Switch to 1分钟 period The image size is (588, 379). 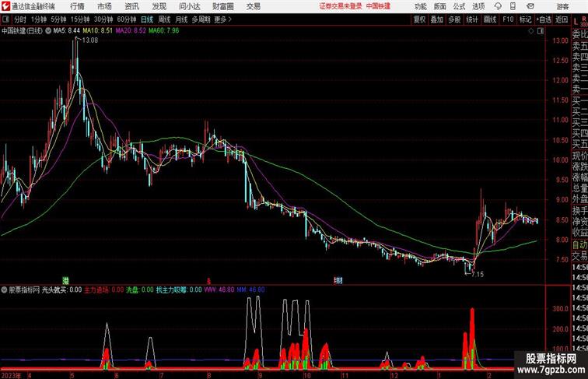tap(39, 19)
